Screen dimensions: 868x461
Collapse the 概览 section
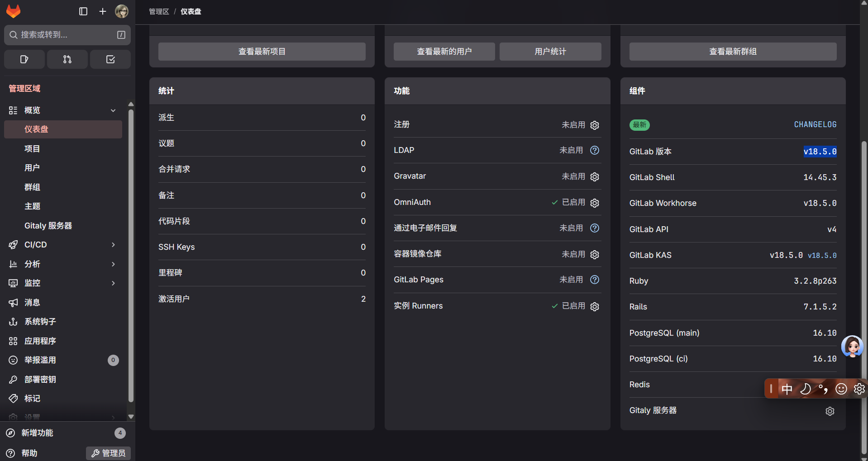click(113, 110)
